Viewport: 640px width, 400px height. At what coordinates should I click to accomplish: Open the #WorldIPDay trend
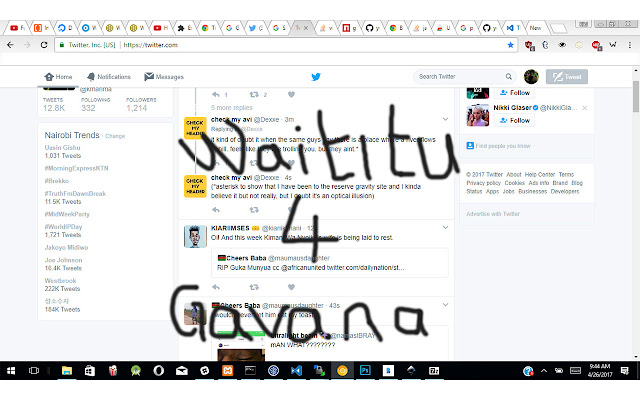click(63, 227)
